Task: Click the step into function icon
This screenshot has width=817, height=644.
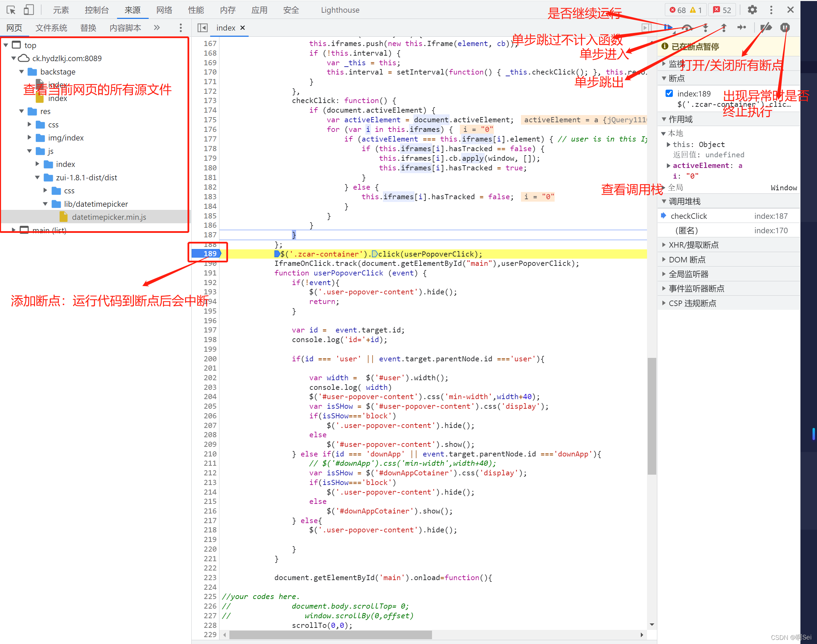Action: point(705,27)
